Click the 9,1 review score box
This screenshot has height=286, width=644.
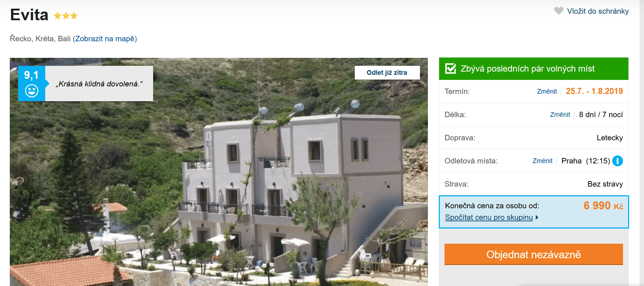tap(31, 84)
